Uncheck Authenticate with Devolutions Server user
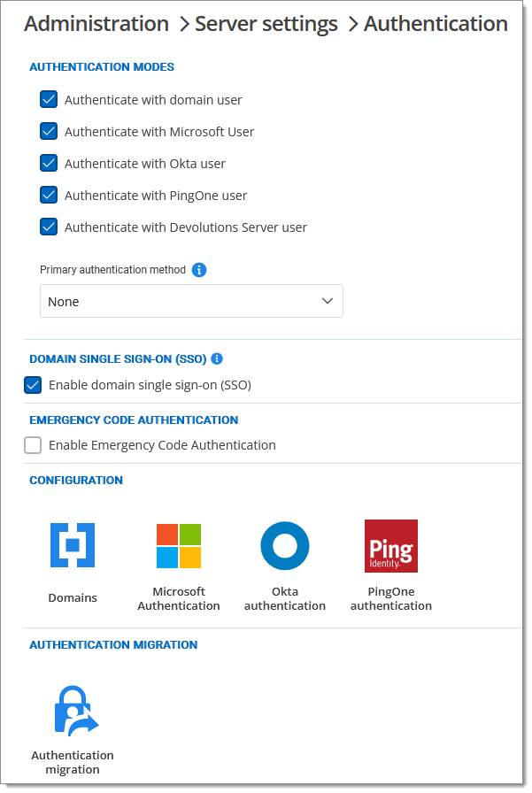 49,227
